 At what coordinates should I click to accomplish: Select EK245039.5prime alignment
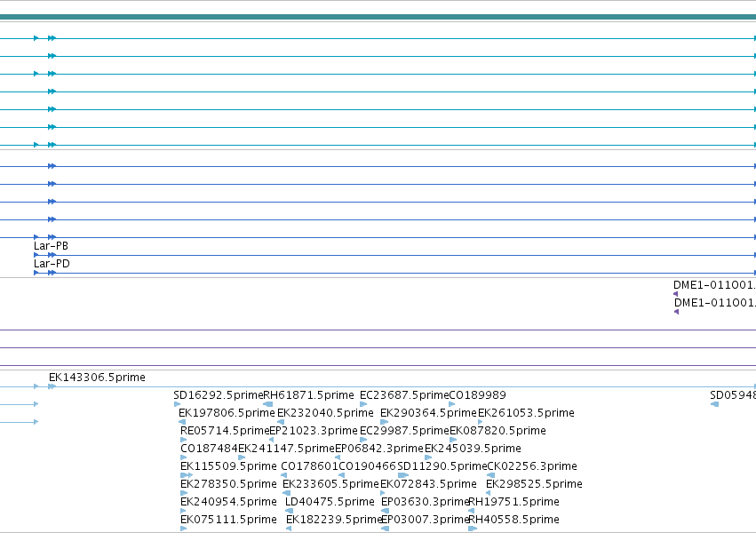pos(473,449)
